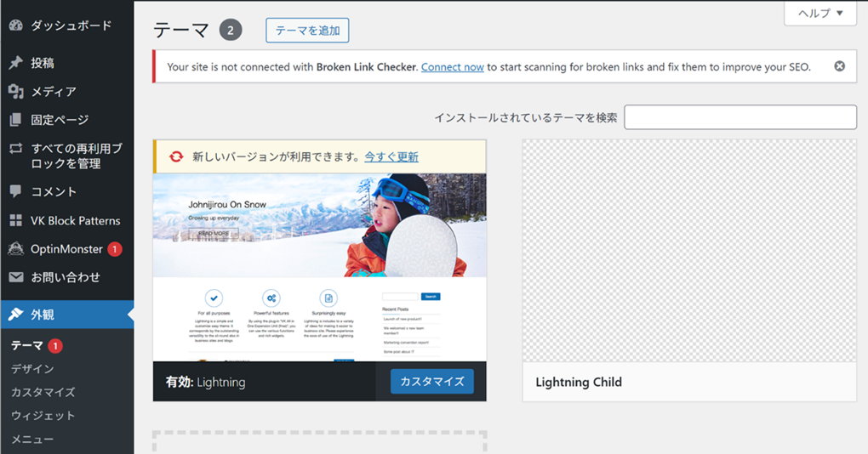
Task: Click the Lightning theme screenshot thumbnail
Action: (320, 268)
